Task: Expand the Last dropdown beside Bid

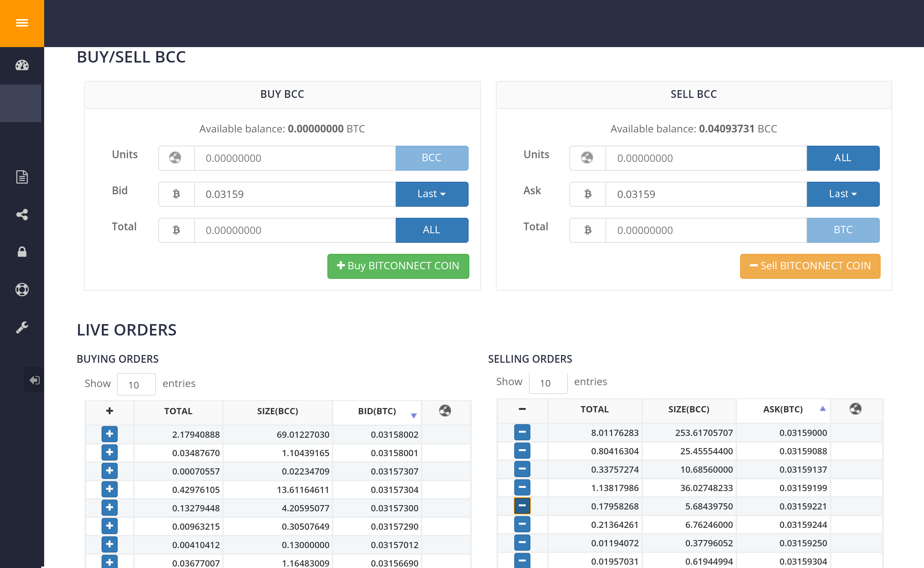Action: tap(431, 194)
